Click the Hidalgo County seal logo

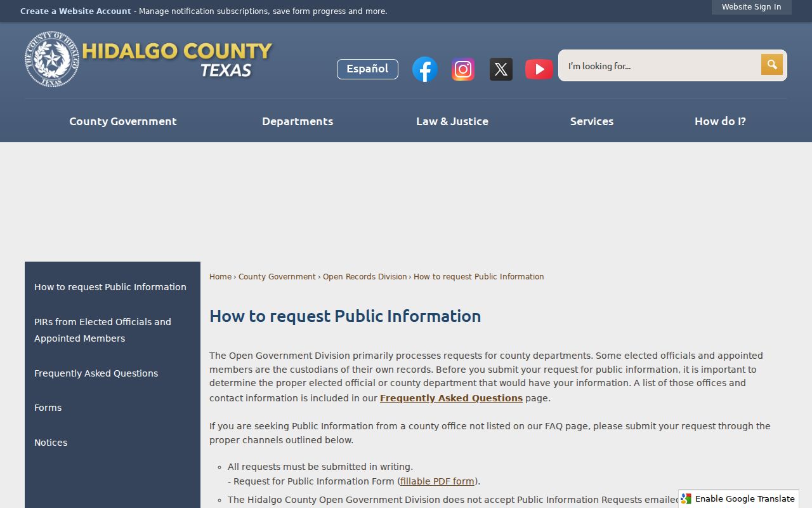tap(52, 59)
